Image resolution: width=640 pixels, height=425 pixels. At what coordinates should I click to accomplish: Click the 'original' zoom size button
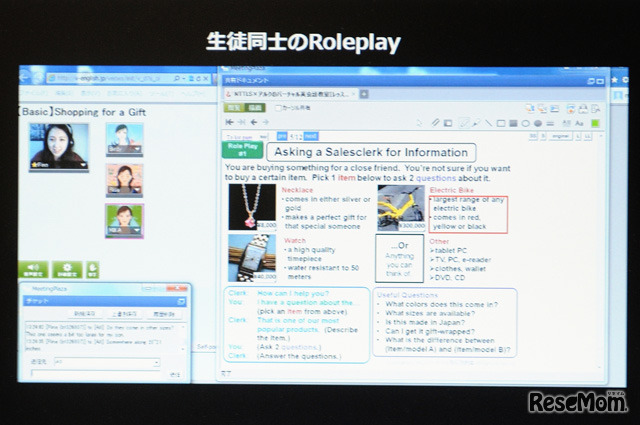560,136
